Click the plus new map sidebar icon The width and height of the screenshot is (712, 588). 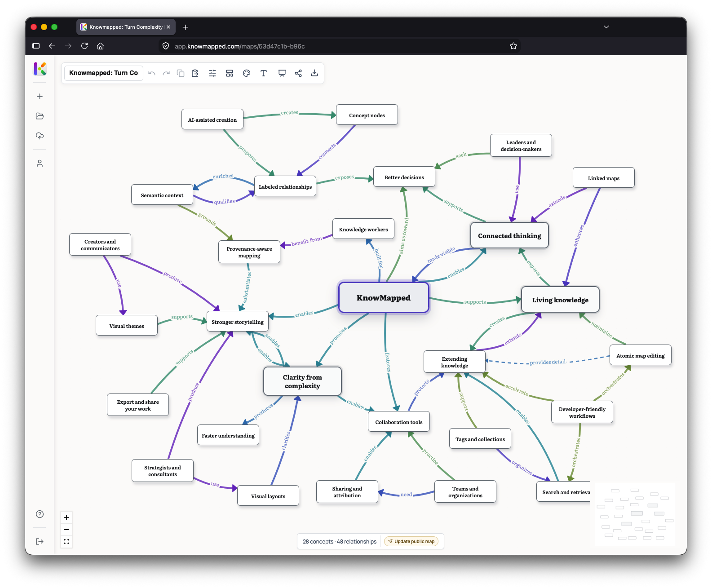tap(40, 97)
